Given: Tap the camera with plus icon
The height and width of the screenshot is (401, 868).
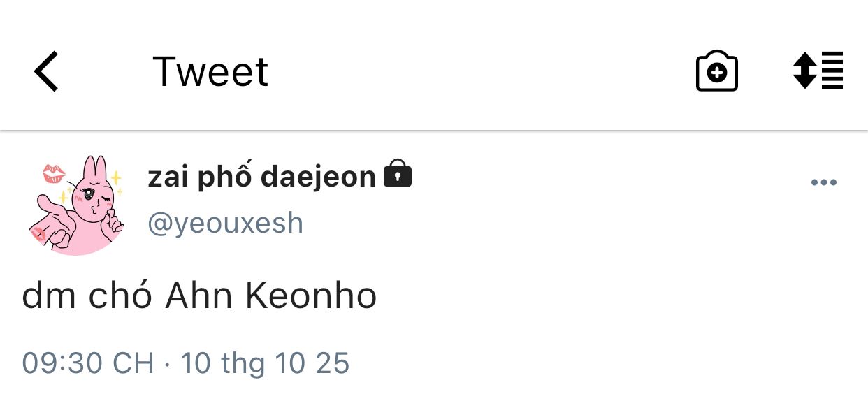Looking at the screenshot, I should [716, 71].
